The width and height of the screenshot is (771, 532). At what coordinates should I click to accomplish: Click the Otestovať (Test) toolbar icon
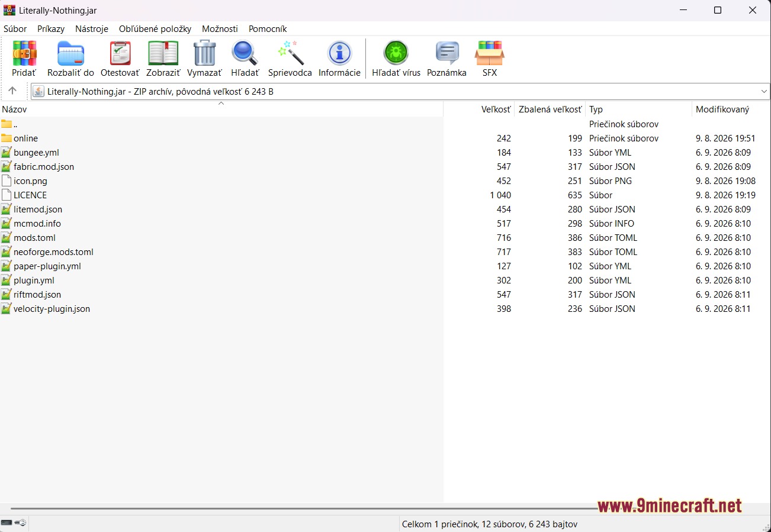120,53
